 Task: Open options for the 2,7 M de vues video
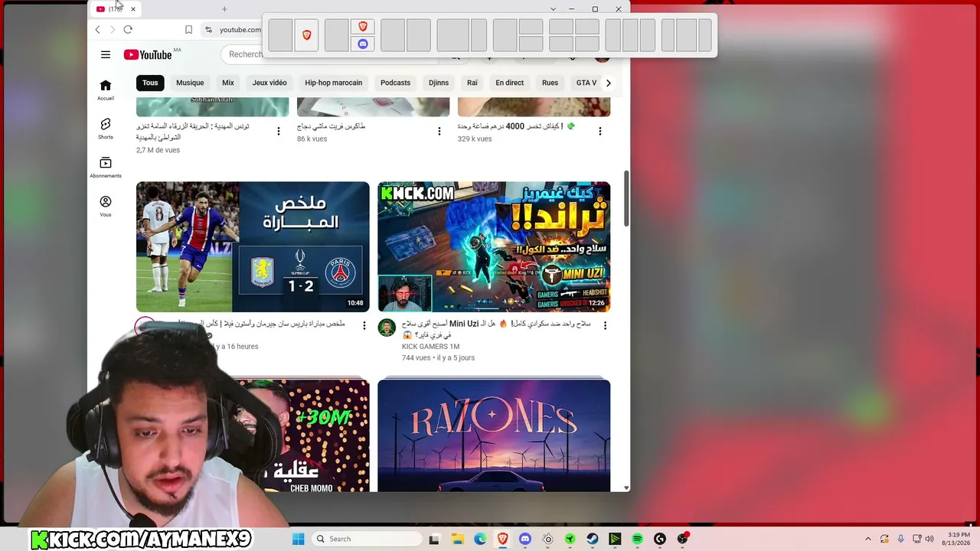click(279, 132)
